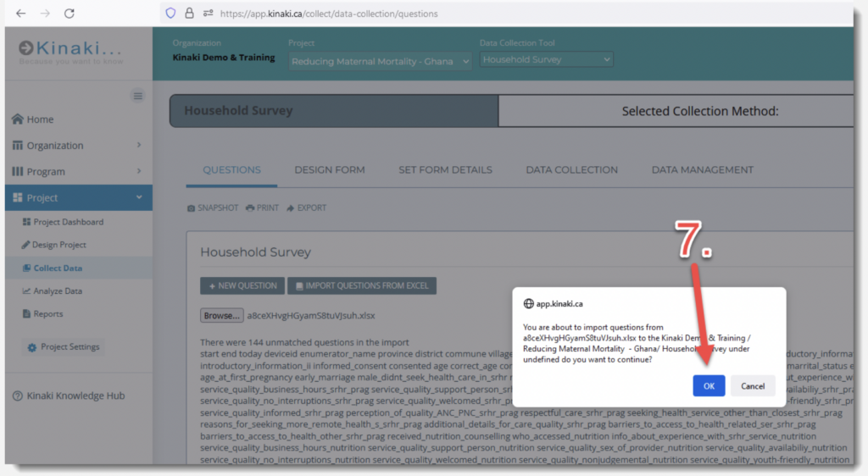Click the Knowledge Hub question mark icon

click(18, 396)
